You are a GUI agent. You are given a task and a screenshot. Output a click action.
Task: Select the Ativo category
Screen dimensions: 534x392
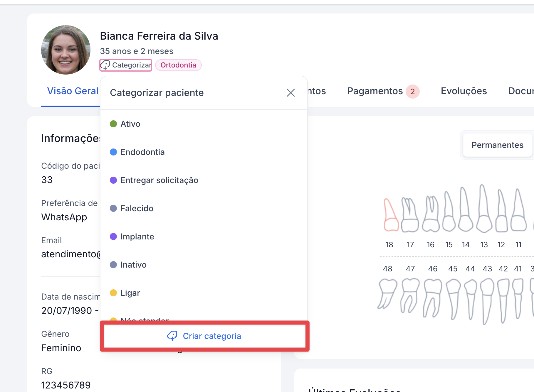pyautogui.click(x=130, y=124)
